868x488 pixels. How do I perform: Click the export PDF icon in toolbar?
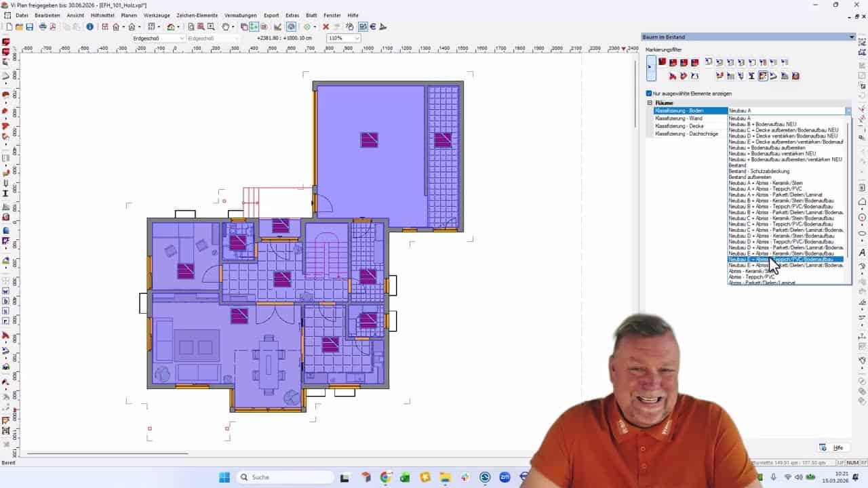click(x=53, y=27)
